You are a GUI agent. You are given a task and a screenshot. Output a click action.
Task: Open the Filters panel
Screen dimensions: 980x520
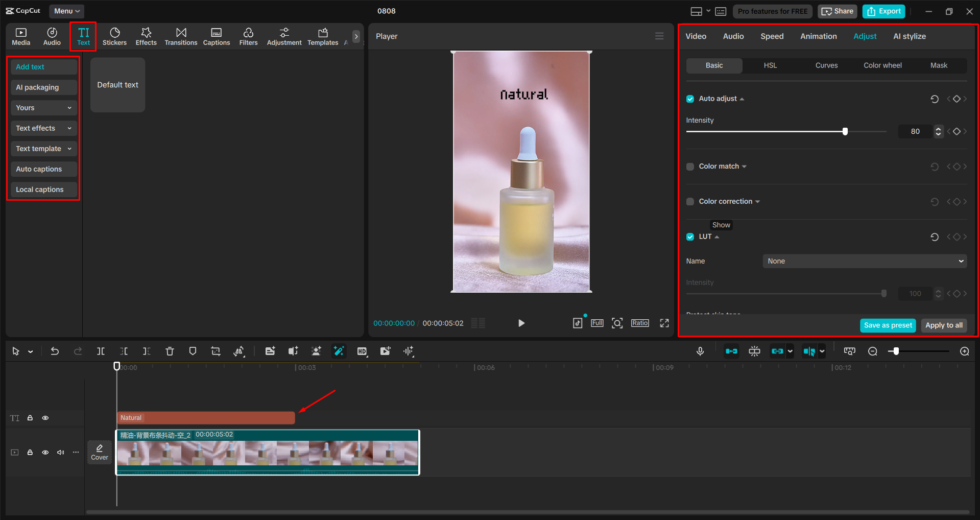248,36
